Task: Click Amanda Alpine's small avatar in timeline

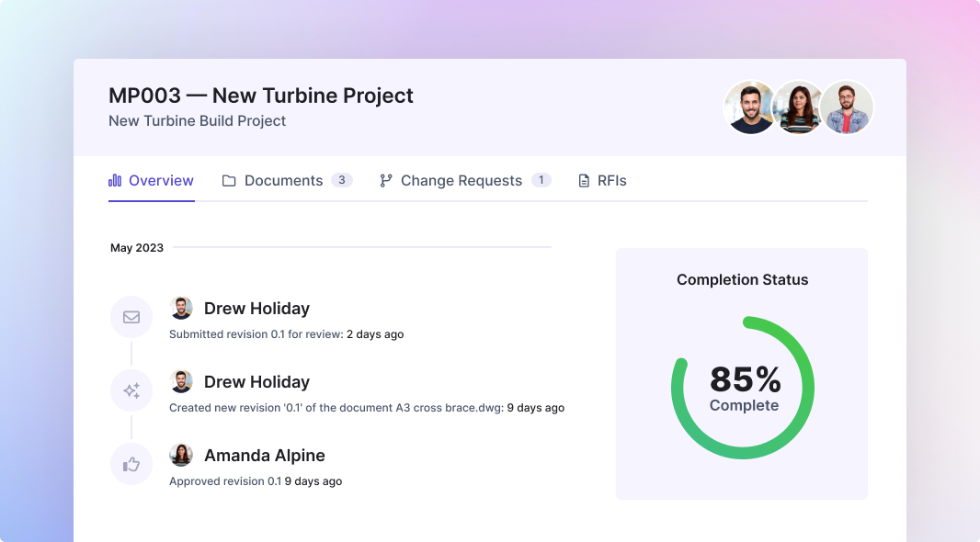Action: [182, 455]
